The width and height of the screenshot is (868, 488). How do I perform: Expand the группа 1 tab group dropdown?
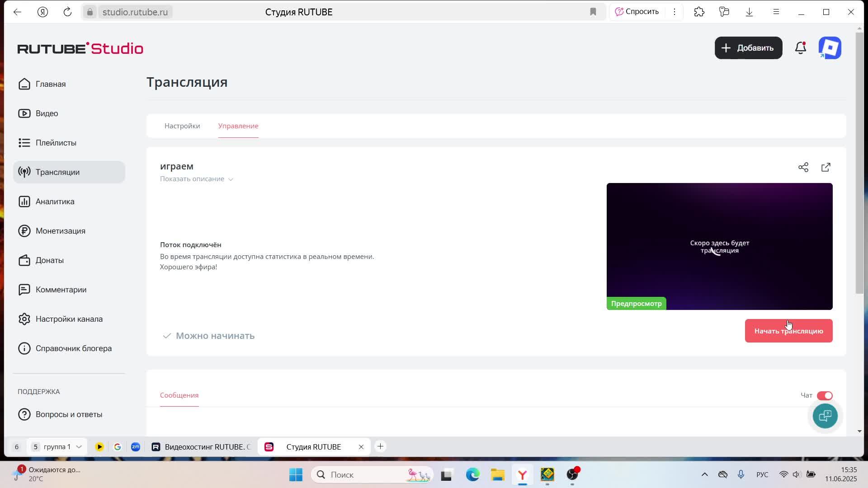pos(79,447)
